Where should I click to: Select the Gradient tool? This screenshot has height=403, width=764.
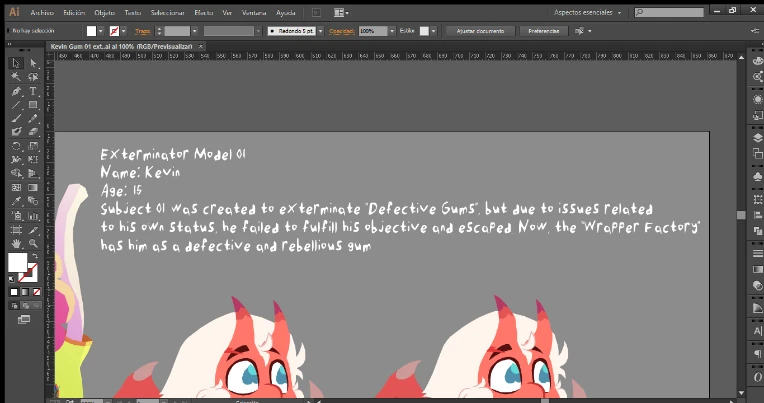[33, 187]
